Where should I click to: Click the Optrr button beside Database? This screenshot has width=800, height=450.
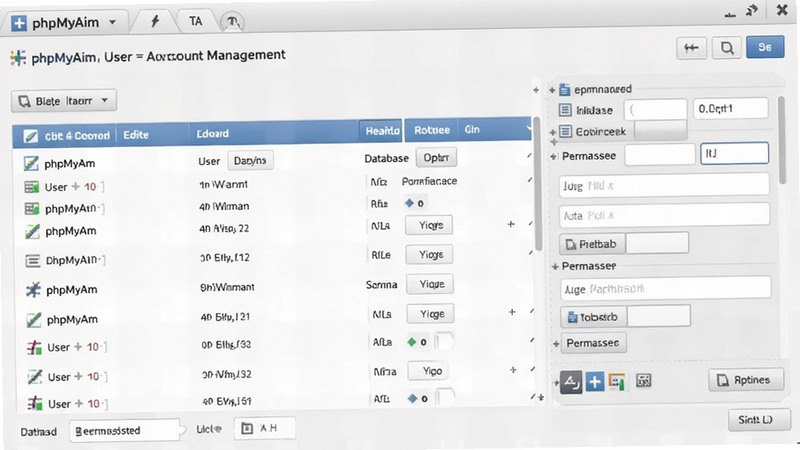(436, 158)
